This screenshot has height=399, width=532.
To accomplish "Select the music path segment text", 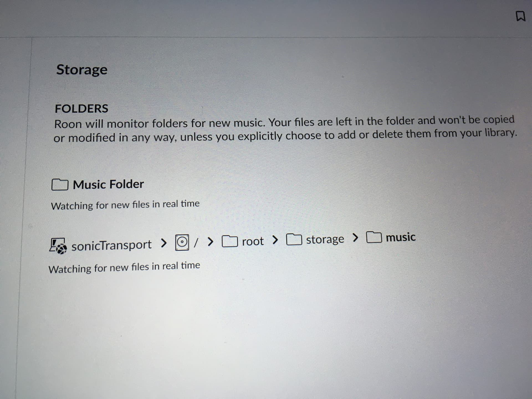I will [x=401, y=237].
